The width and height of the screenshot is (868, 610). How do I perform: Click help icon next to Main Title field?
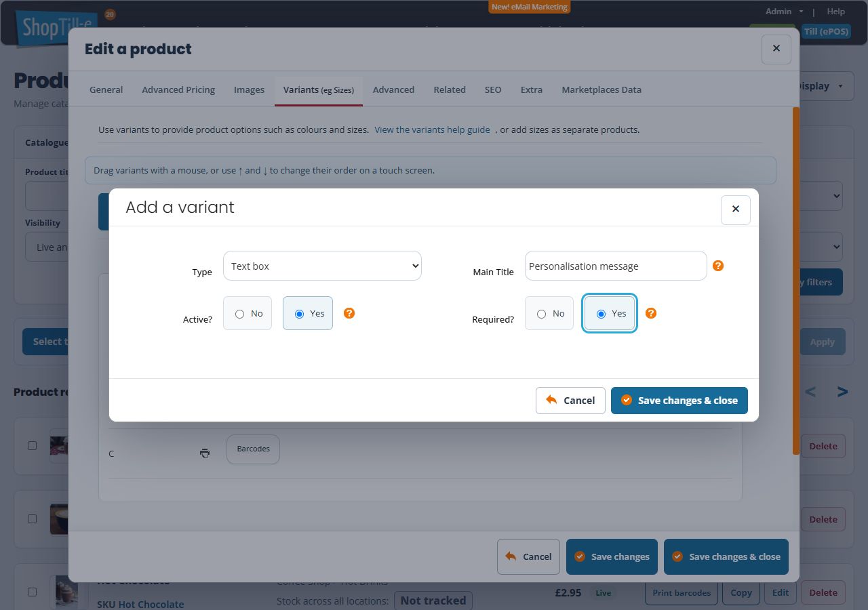click(718, 266)
